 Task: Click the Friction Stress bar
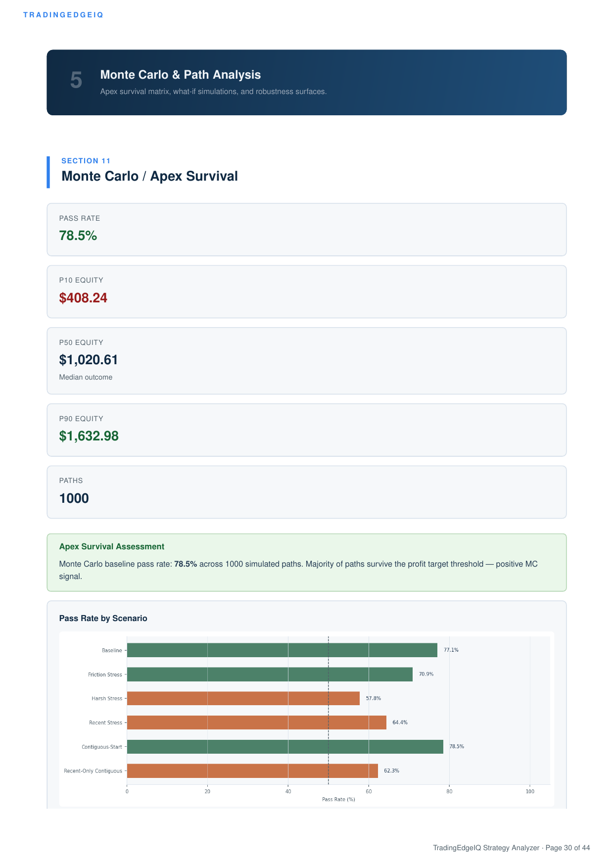pyautogui.click(x=270, y=675)
